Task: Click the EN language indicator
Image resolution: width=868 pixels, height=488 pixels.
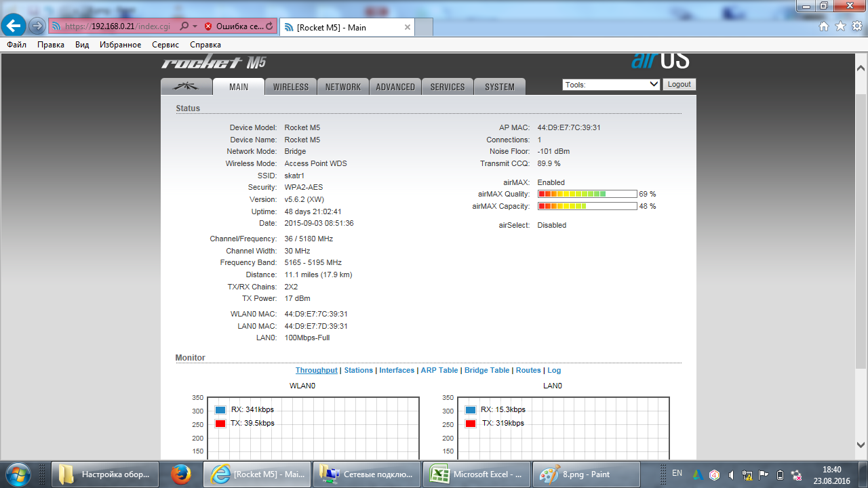Action: point(677,473)
